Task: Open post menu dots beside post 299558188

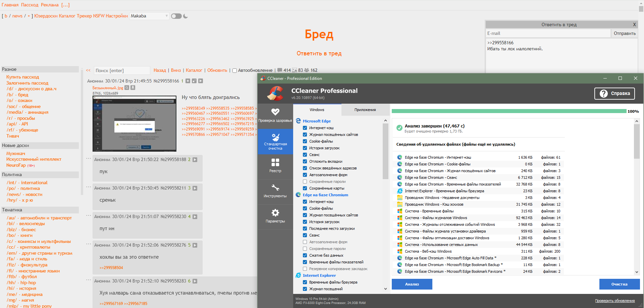Action: 89,158
